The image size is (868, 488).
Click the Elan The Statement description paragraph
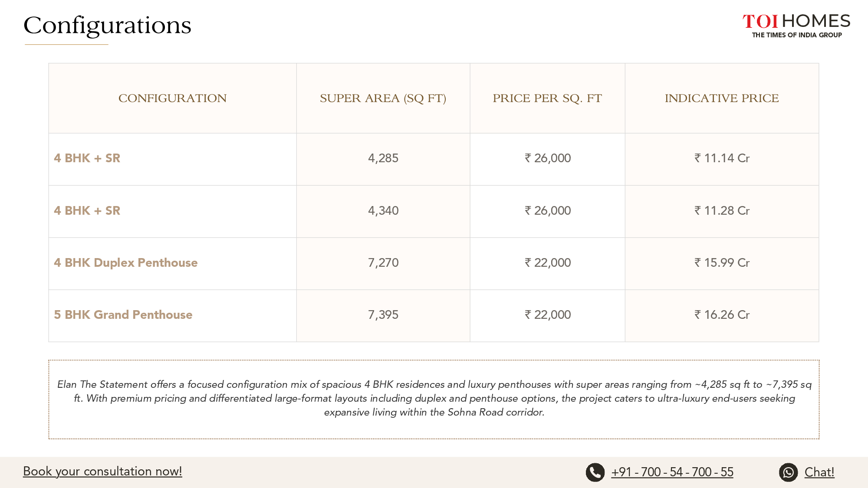pyautogui.click(x=434, y=398)
